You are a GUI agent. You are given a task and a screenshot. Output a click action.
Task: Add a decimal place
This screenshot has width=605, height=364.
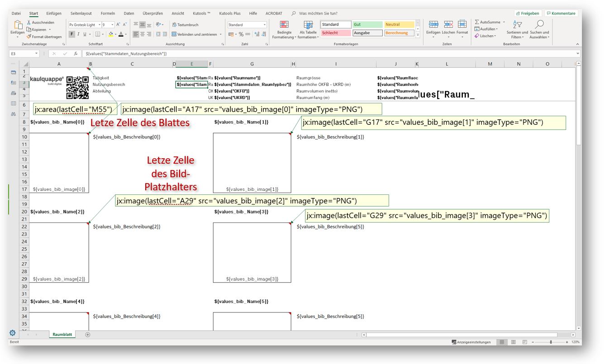click(x=257, y=34)
